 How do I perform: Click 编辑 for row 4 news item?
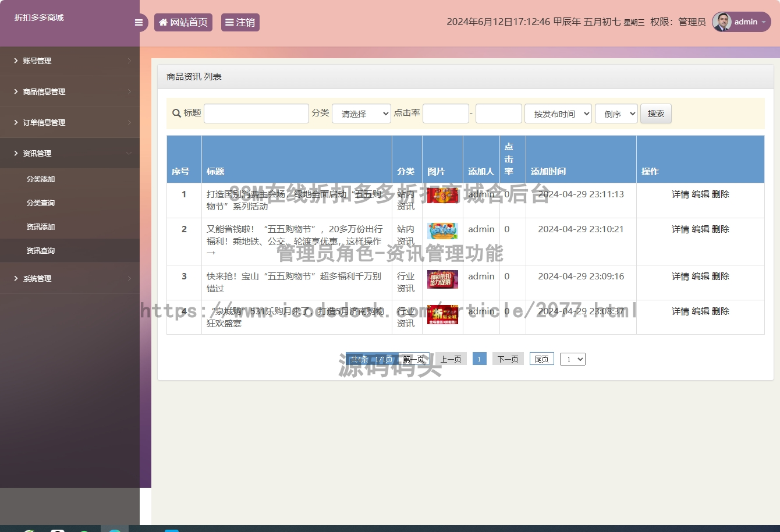coord(700,311)
